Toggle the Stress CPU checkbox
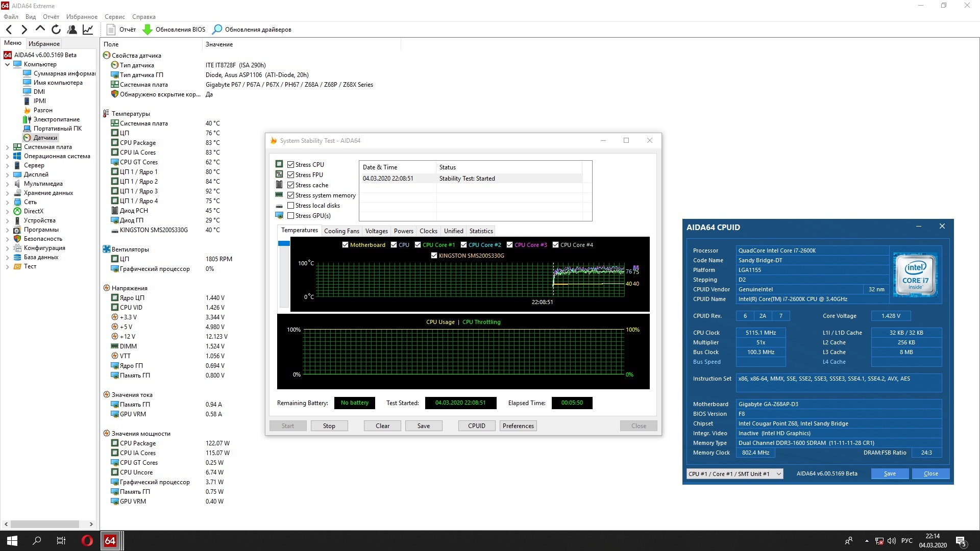The image size is (980, 551). (x=290, y=165)
